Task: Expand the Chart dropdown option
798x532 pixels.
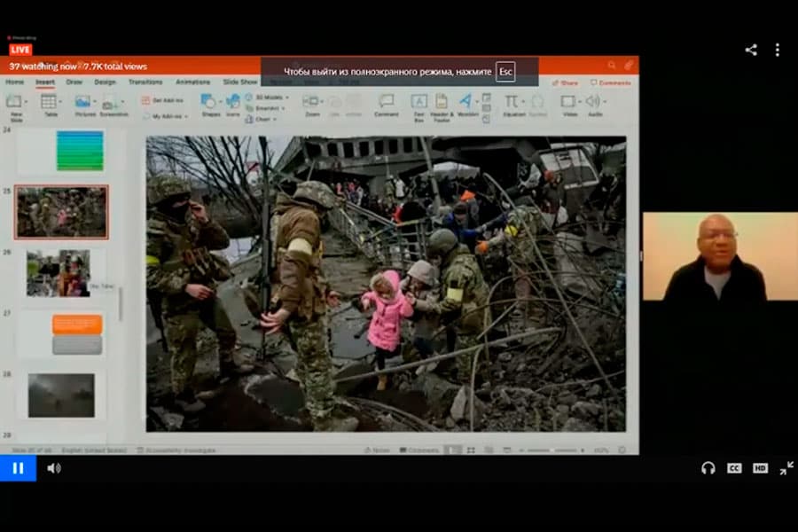Action: click(x=262, y=119)
